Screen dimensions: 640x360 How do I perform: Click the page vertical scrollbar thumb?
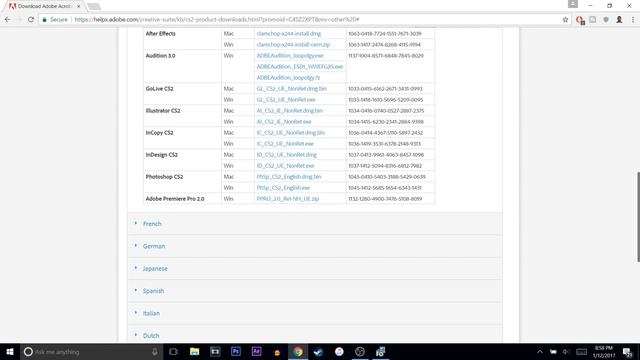638,217
